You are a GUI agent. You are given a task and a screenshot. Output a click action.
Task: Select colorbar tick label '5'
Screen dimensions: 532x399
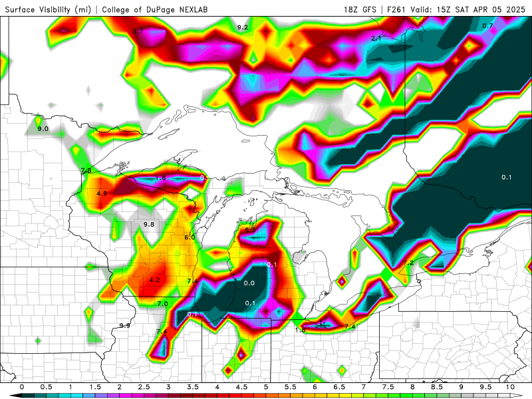point(266,387)
